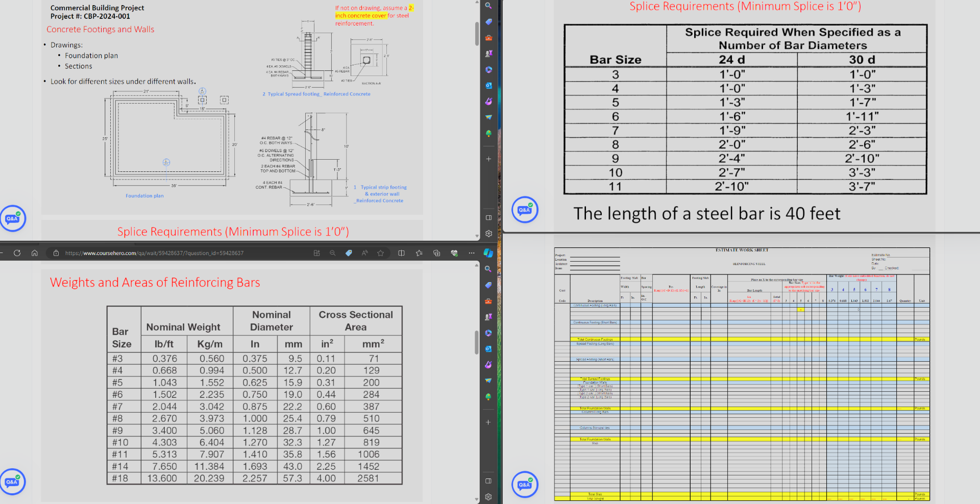Expand the sidebar customize plus button
980x504 pixels.
tap(488, 159)
